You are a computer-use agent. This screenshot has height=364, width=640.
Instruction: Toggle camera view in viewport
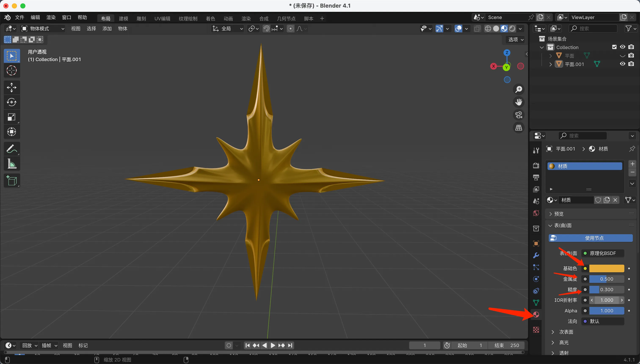point(519,115)
